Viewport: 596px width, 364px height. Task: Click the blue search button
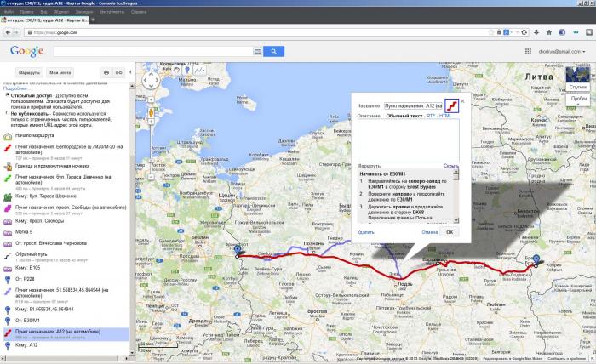(x=272, y=51)
